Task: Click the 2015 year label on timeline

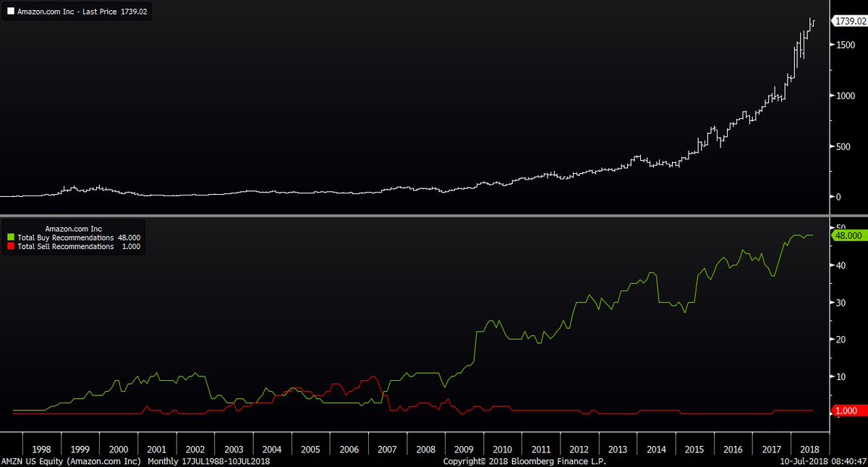Action: (695, 449)
